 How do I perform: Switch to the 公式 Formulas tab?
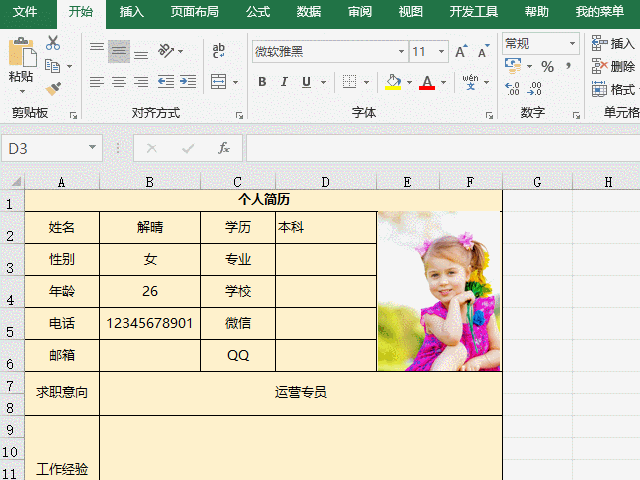click(x=258, y=12)
